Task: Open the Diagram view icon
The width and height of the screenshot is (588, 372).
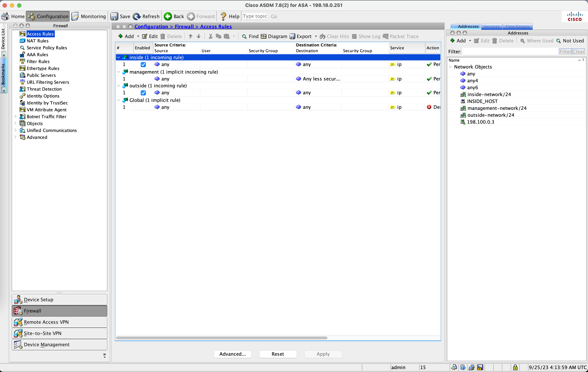Action: [264, 36]
